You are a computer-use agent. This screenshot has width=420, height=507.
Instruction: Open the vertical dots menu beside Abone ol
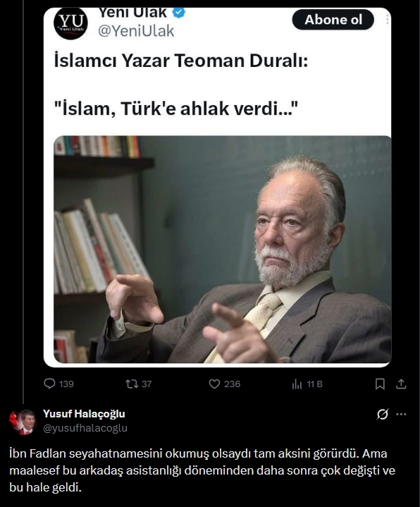click(387, 20)
